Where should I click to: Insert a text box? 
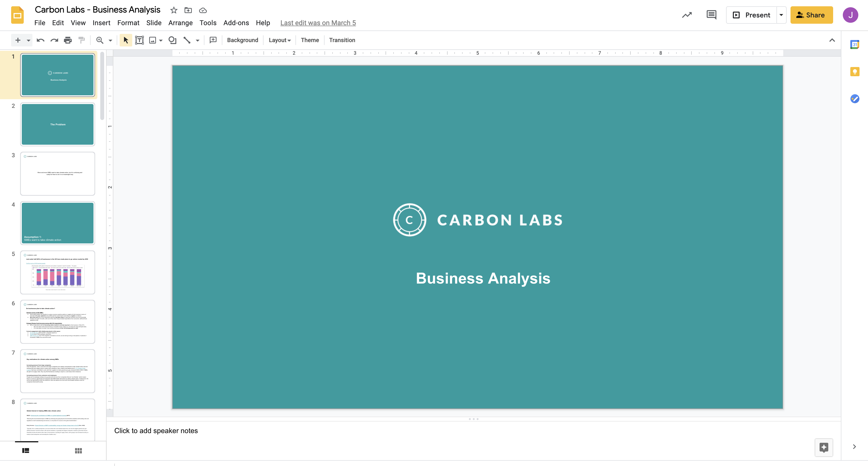point(139,40)
